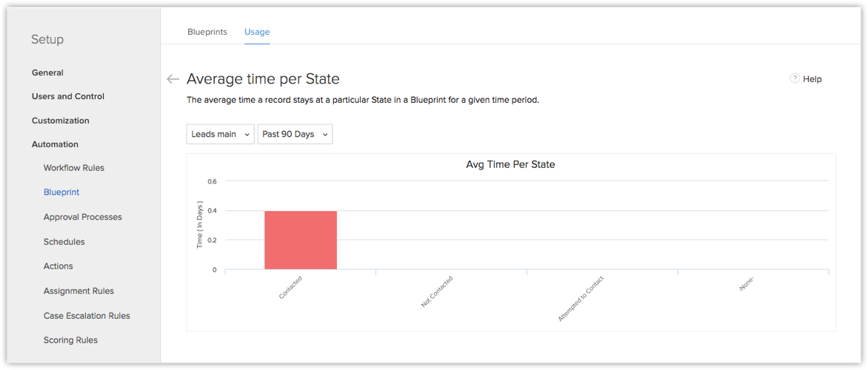This screenshot has height=370, width=868.
Task: Open Case Escalation Rules
Action: 87,316
